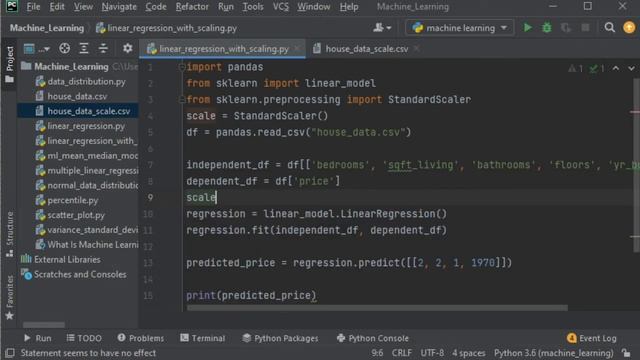Click the locate file target icon
The height and width of the screenshot is (360, 640).
64,49
